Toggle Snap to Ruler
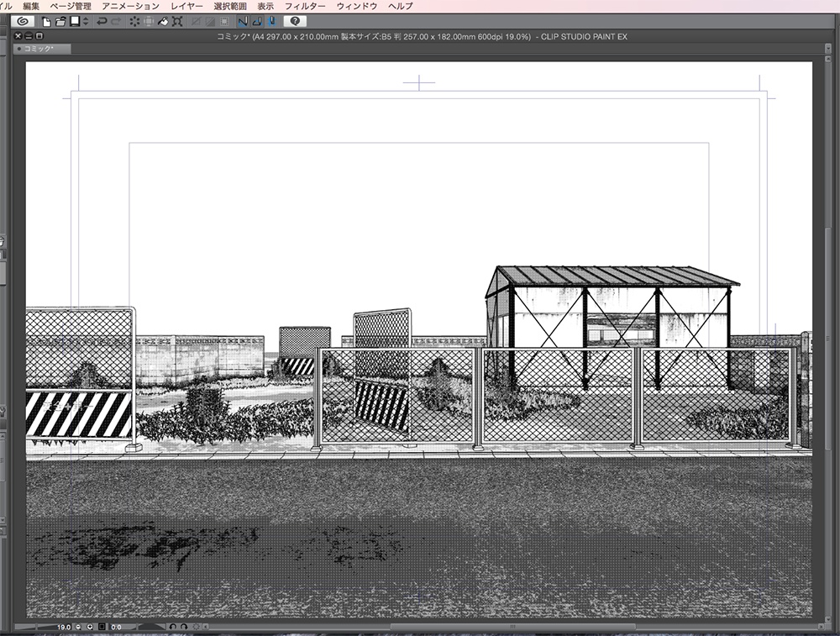This screenshot has height=636, width=840. 243,22
